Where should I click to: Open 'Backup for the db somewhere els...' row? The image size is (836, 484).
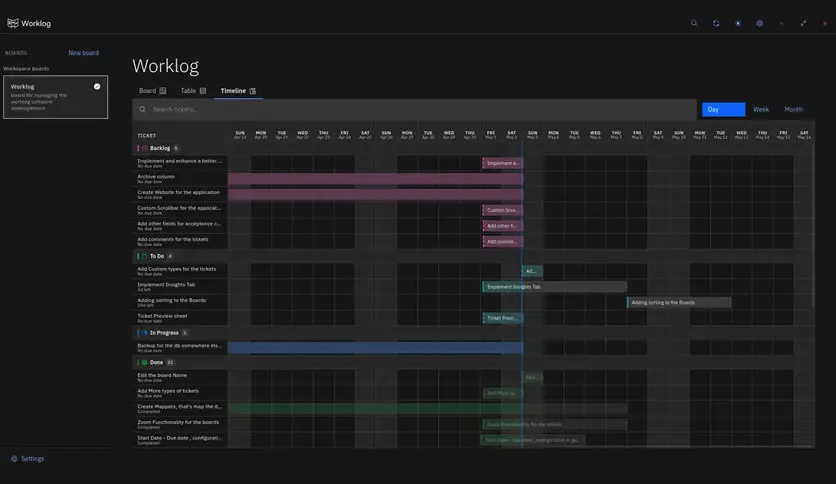180,348
